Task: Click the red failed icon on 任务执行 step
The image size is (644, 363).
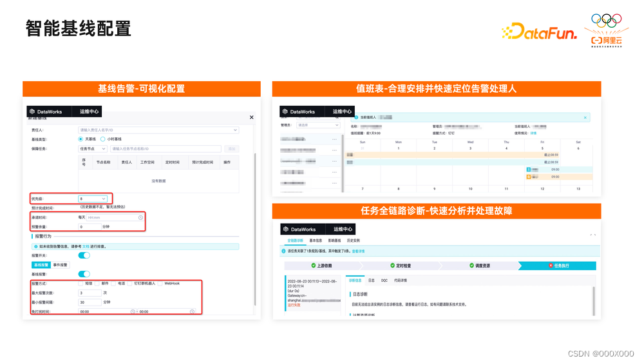Action: pyautogui.click(x=551, y=266)
